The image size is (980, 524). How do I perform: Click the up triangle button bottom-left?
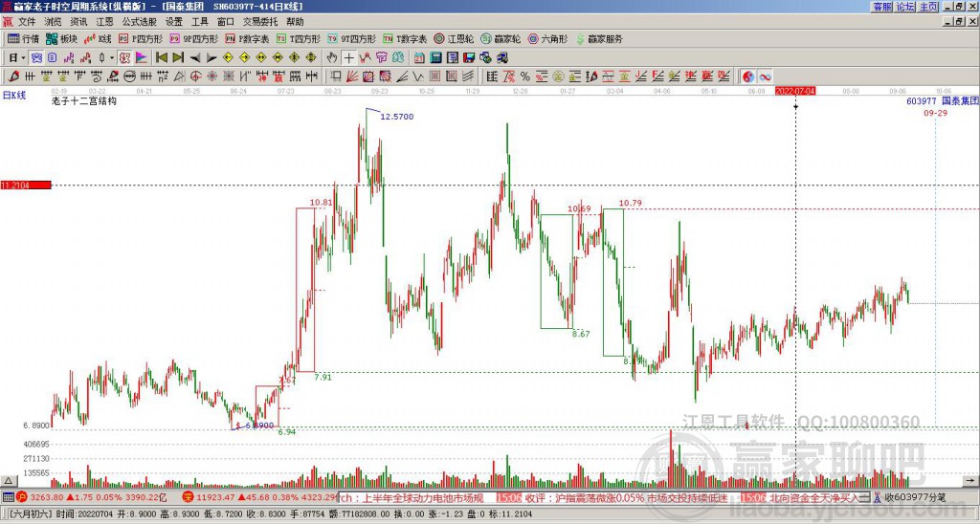click(x=8, y=481)
